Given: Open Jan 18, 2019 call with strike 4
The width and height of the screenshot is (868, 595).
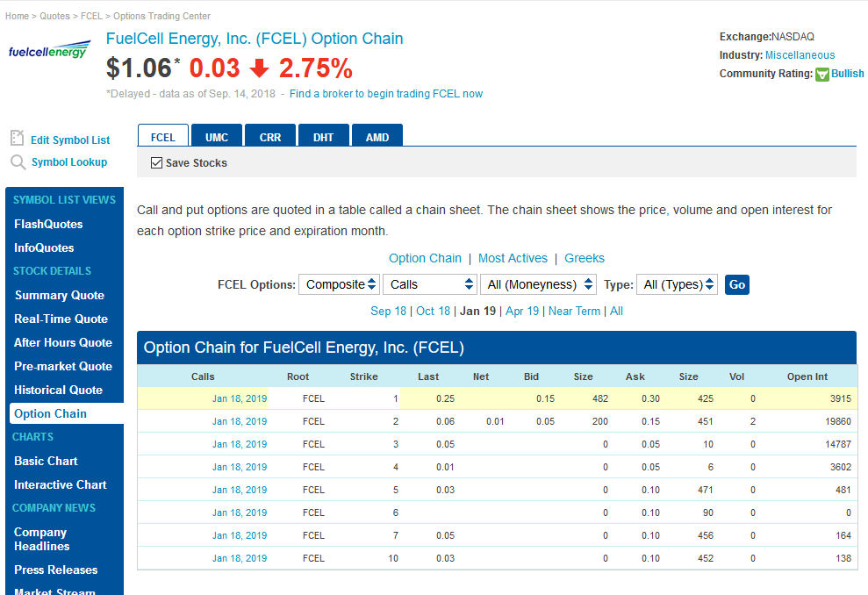Looking at the screenshot, I should [x=239, y=467].
